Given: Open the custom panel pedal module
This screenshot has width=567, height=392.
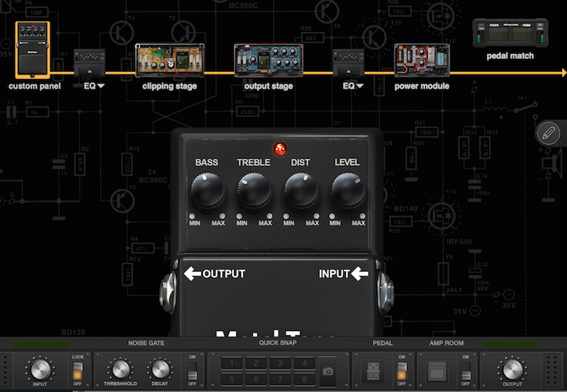Looking at the screenshot, I should [x=33, y=49].
